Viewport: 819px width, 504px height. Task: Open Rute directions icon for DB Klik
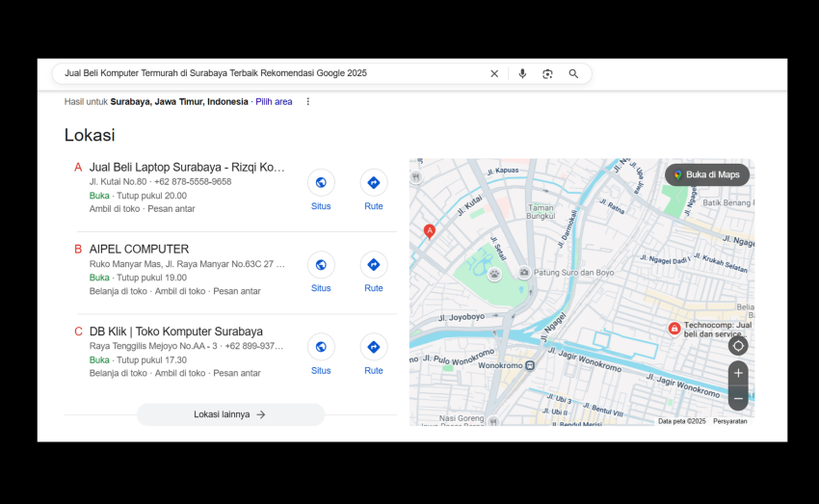374,347
